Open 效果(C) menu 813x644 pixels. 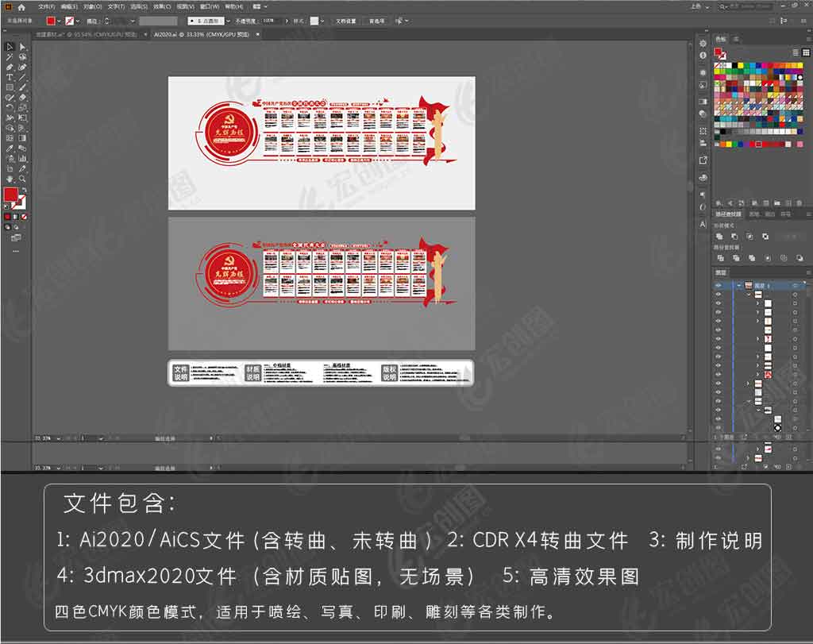[x=160, y=6]
